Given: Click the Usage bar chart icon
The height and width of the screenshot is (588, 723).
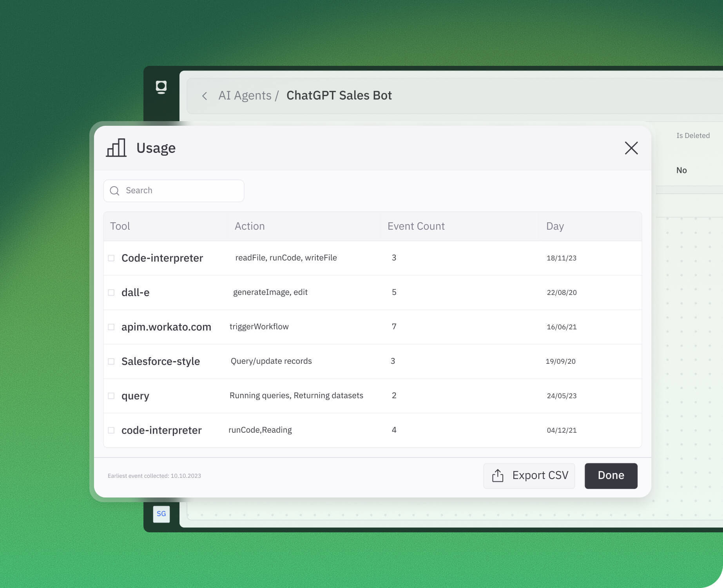Looking at the screenshot, I should 116,148.
